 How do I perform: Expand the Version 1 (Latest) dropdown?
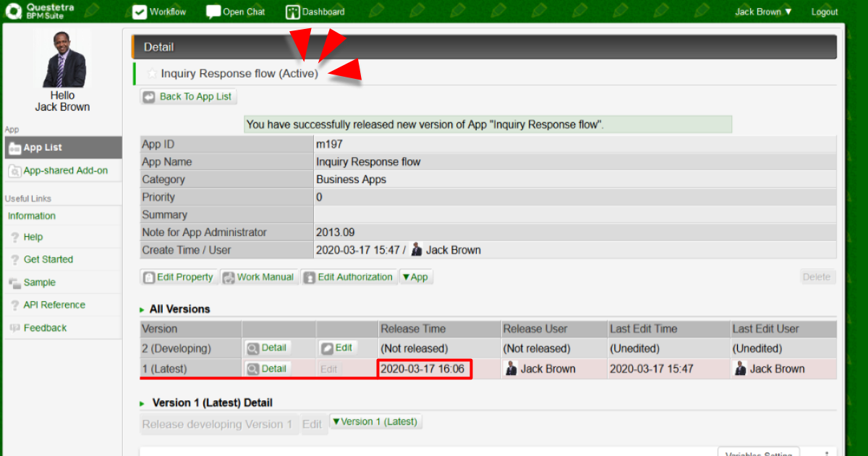(x=375, y=421)
